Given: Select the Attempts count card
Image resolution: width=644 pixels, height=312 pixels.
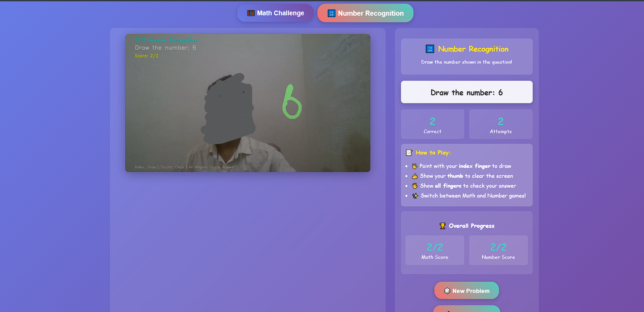Looking at the screenshot, I should tap(500, 124).
